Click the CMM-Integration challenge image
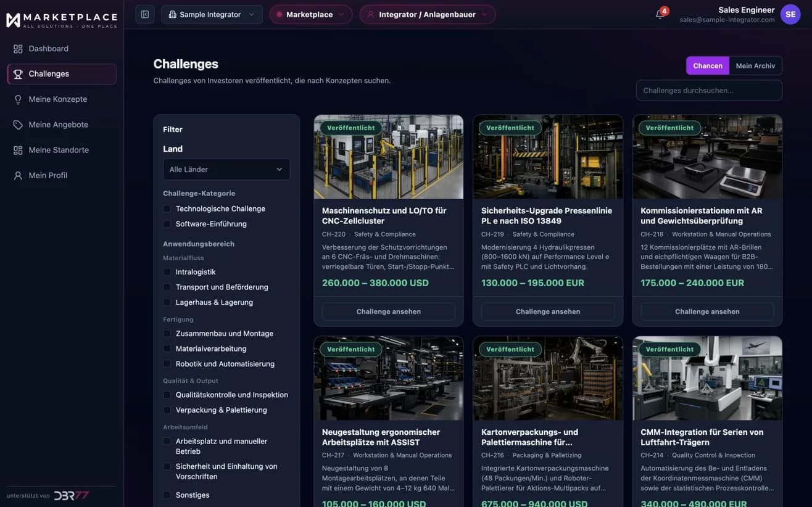 tap(707, 378)
